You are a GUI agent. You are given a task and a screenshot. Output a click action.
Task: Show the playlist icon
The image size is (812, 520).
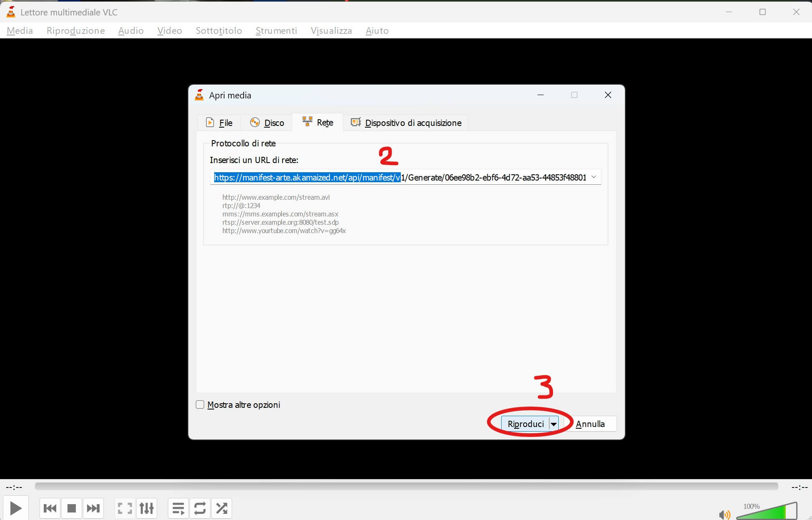pyautogui.click(x=178, y=508)
